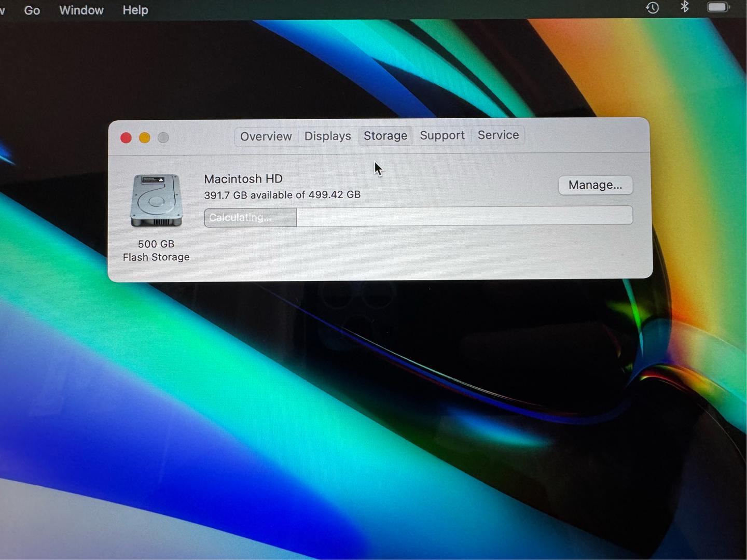Open the Go menu
This screenshot has width=747, height=560.
[x=32, y=10]
